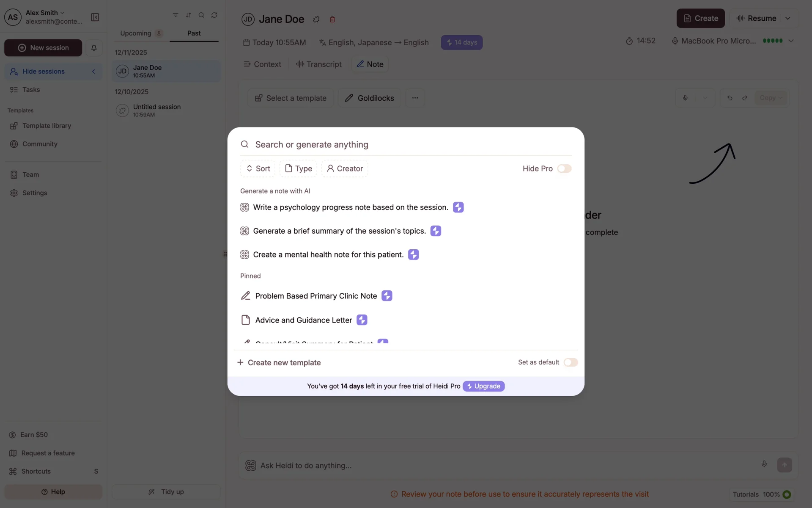
Task: Toggle the Hide Pro switch
Action: pyautogui.click(x=564, y=168)
